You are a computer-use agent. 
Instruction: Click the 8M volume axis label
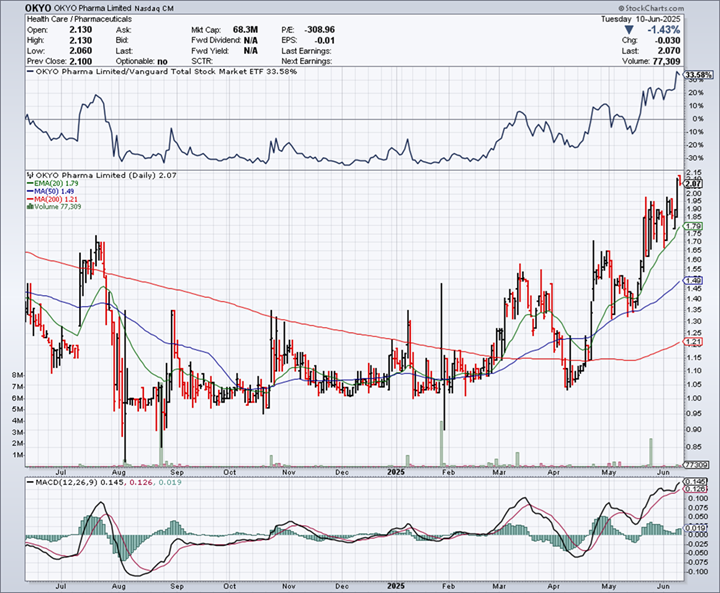[18, 375]
